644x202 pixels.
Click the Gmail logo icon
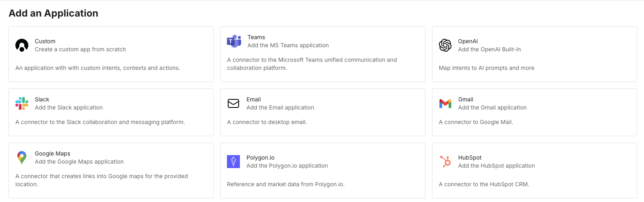point(445,103)
